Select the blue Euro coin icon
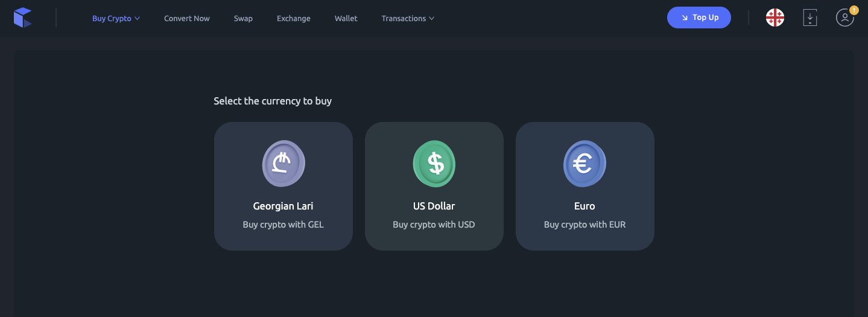 click(584, 163)
